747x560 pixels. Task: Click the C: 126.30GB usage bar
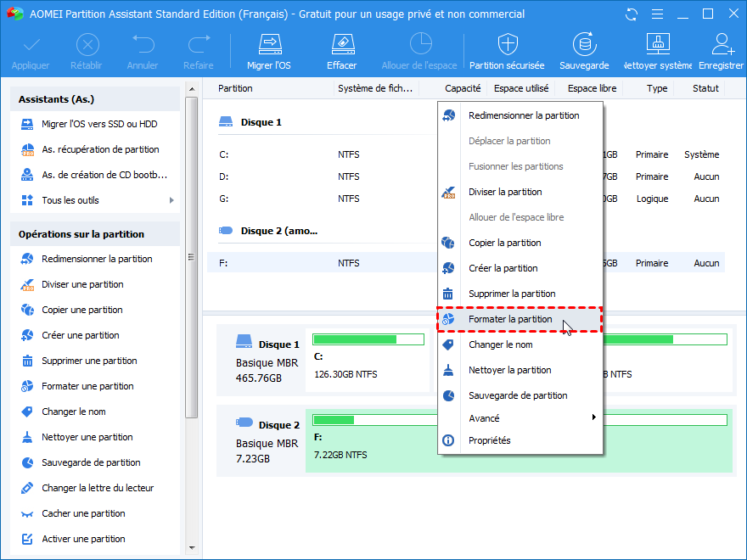[368, 339]
